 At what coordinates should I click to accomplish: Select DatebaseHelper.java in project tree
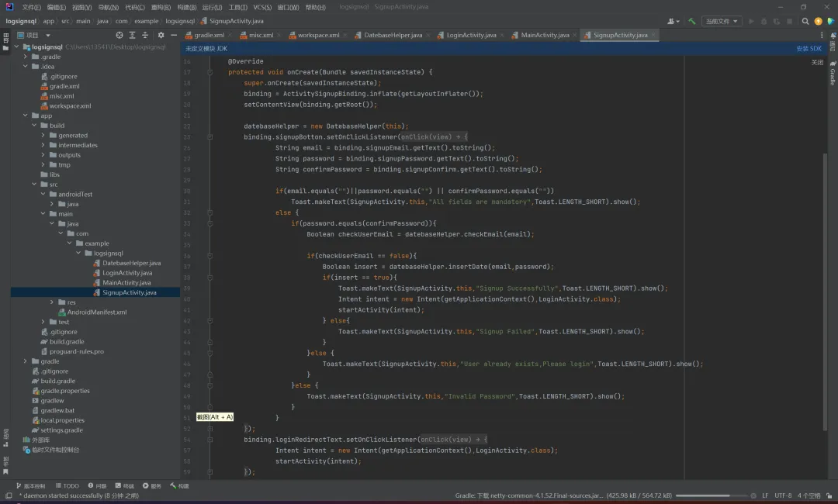[131, 263]
